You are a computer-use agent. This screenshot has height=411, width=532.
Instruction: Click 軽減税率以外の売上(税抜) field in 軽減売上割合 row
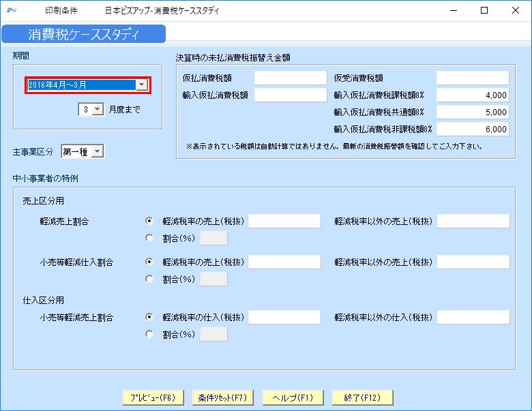[473, 221]
